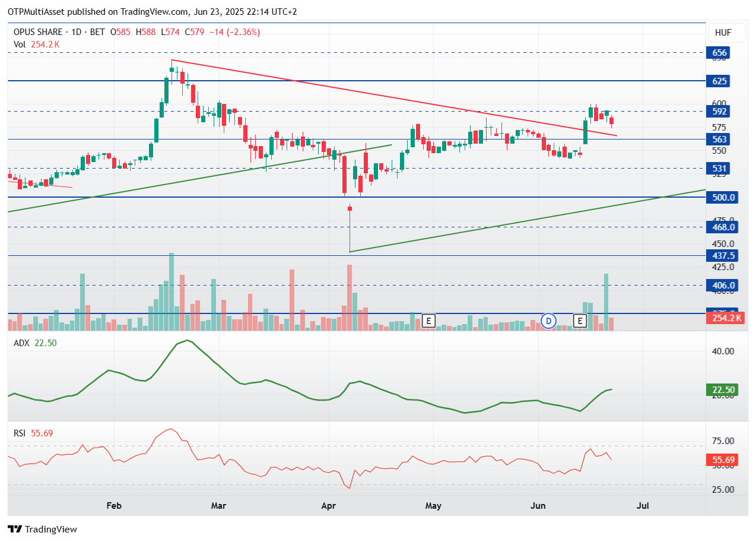This screenshot has width=756, height=542.
Task: Select the RSI indicator legend label
Action: [x=20, y=433]
